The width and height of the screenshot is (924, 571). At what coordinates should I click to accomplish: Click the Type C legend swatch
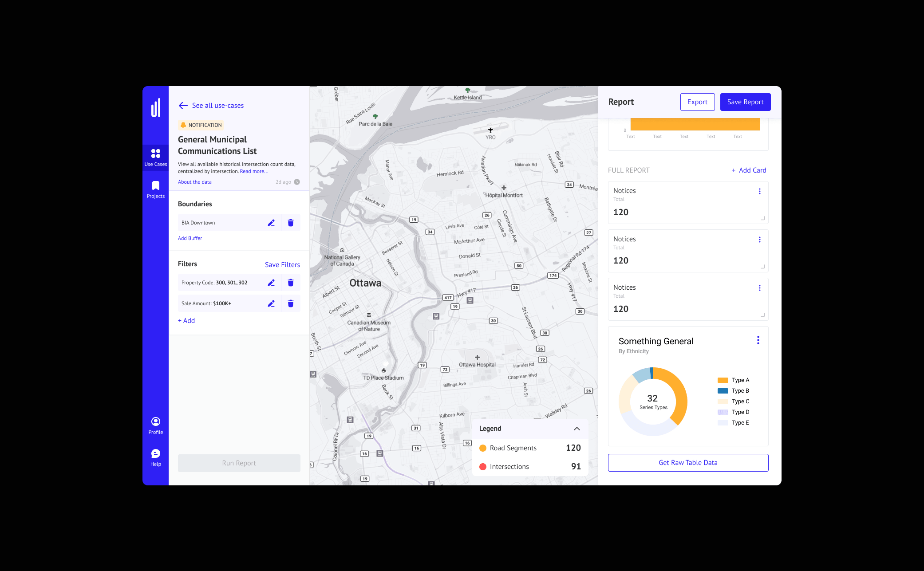click(x=723, y=402)
